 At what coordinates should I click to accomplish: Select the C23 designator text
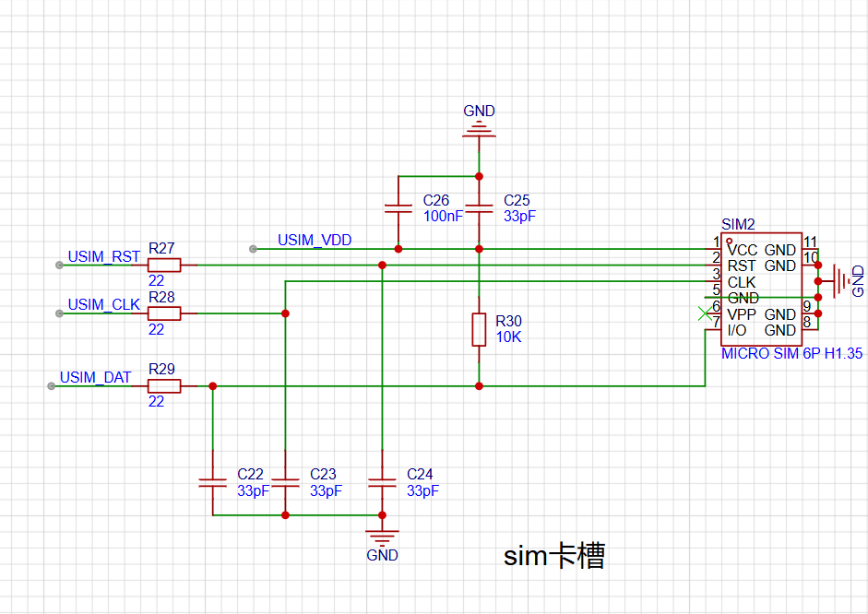pos(323,474)
